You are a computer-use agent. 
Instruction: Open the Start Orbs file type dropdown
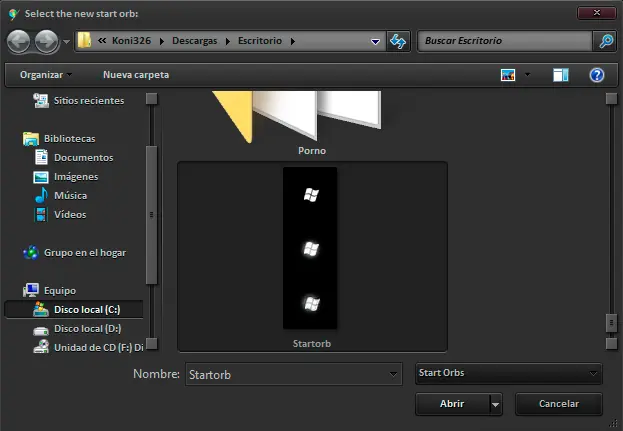[508, 373]
